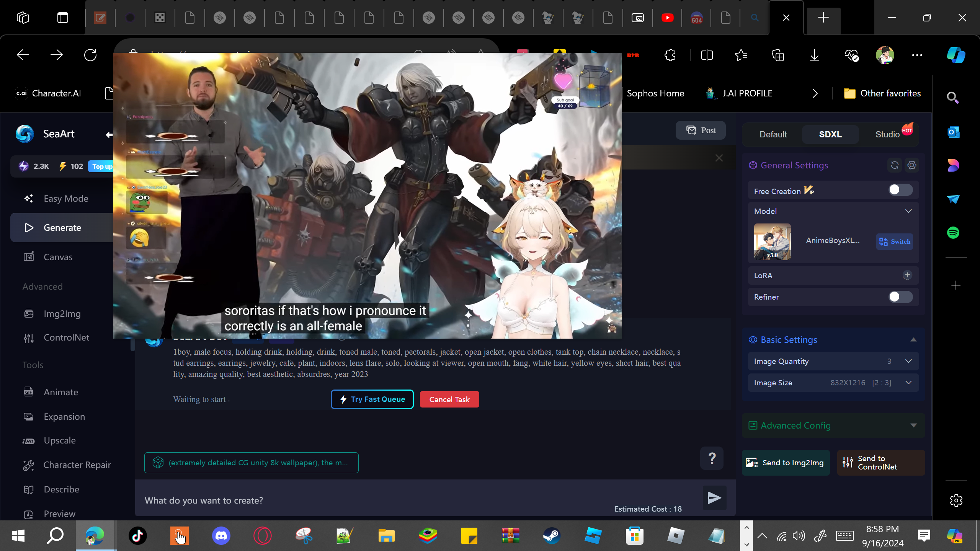Go back with the browser back arrow

[x=23, y=55]
